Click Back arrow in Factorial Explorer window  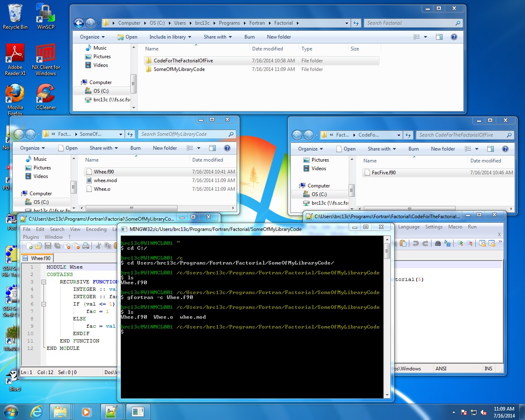tap(79, 23)
